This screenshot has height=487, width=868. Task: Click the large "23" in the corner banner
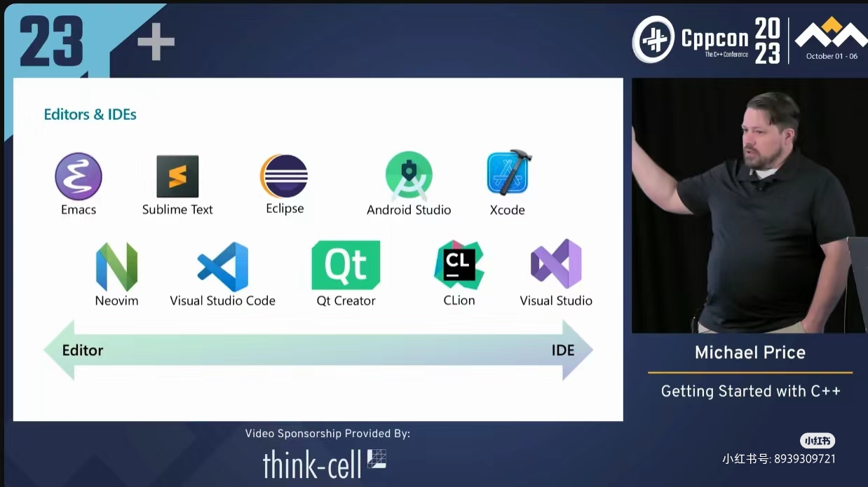[51, 41]
